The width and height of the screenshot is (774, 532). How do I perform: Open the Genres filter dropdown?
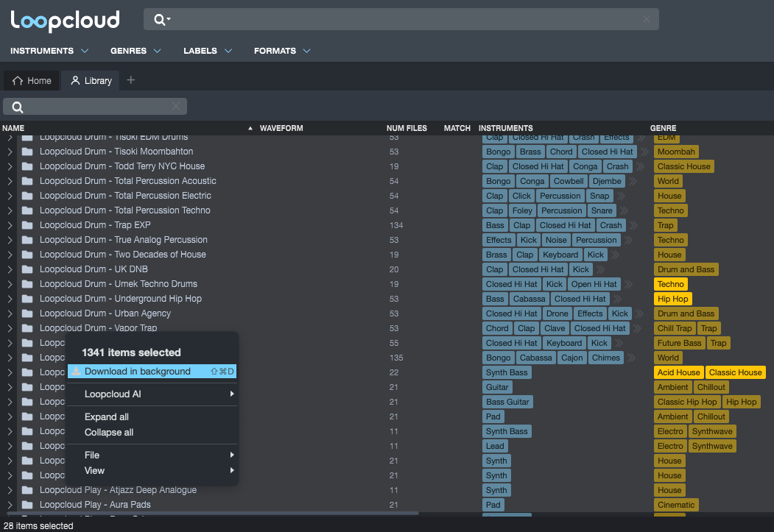(136, 51)
